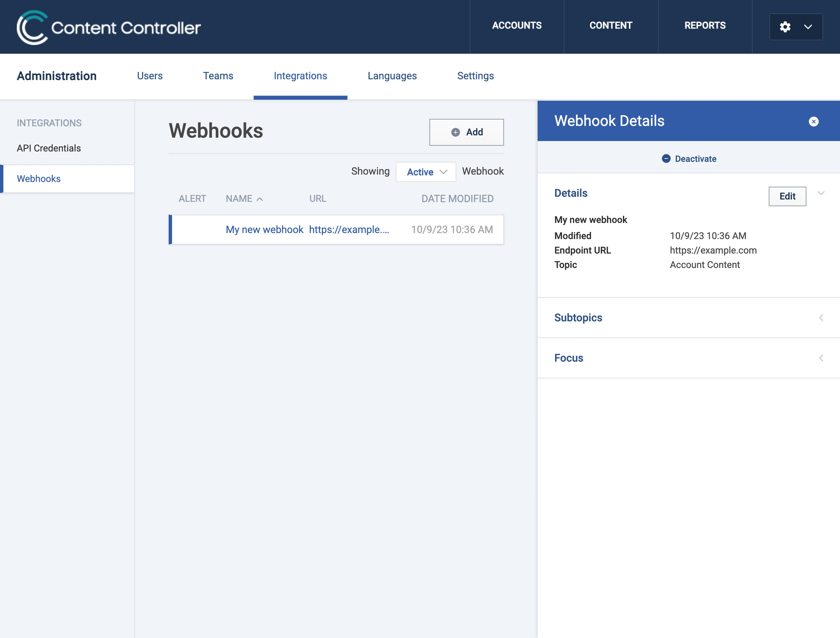Select Webhooks in the sidebar
This screenshot has width=840, height=638.
coord(67,179)
